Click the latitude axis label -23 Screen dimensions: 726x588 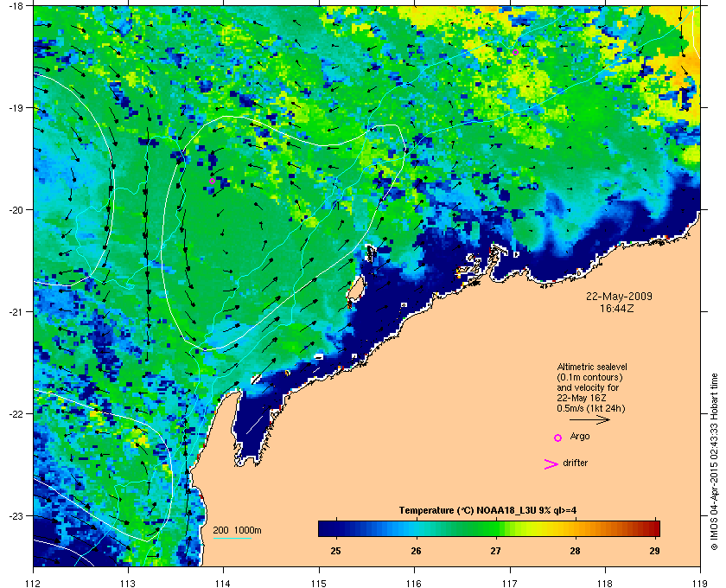pos(16,515)
